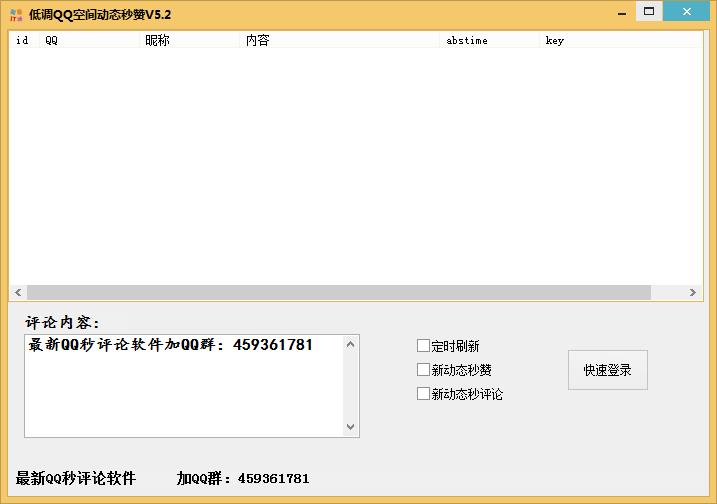The width and height of the screenshot is (717, 504).
Task: Close the 低调QQ空间动态秒赞V5.2 window
Action: click(x=686, y=11)
